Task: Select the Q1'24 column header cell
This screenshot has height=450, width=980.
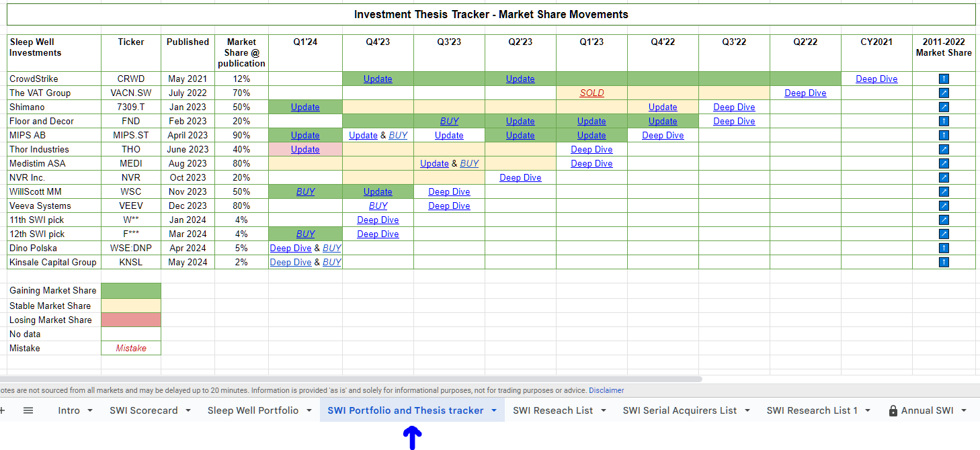Action: coord(305,53)
